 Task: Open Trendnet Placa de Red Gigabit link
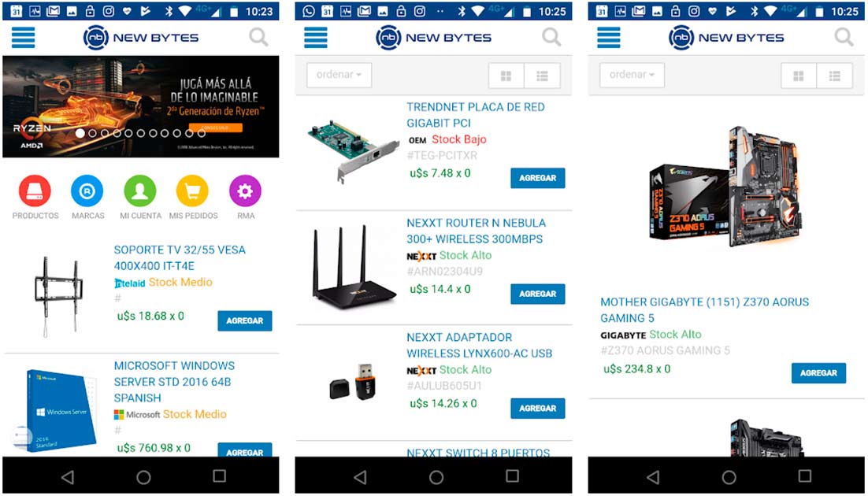(476, 115)
